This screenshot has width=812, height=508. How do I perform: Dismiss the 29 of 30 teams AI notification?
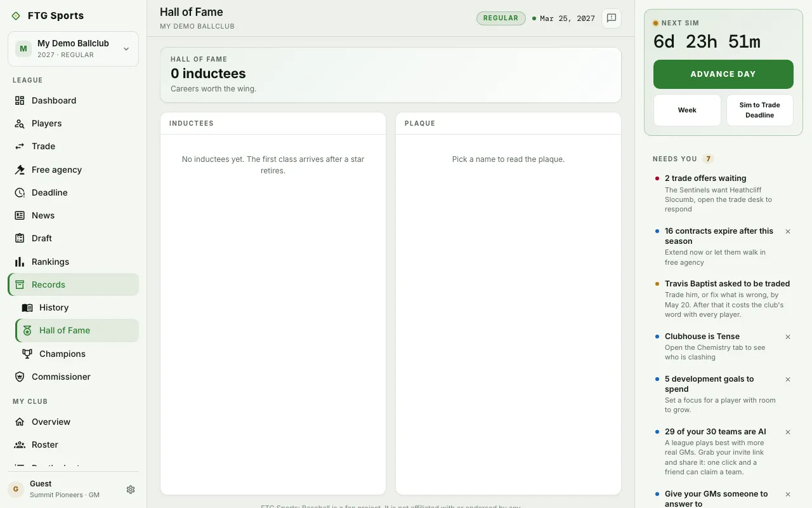[788, 432]
